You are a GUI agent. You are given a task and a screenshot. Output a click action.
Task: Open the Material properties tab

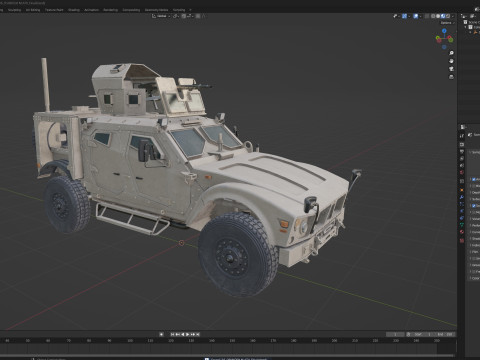pyautogui.click(x=462, y=231)
